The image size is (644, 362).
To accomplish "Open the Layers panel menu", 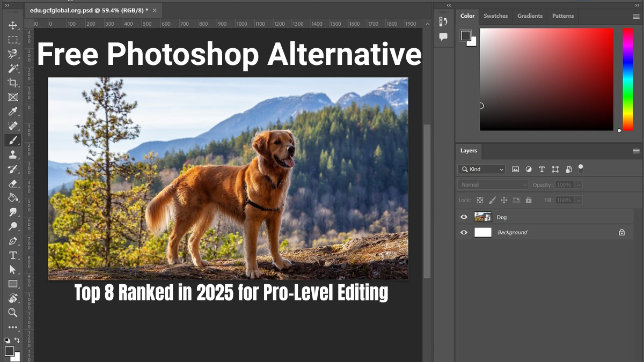I will [636, 151].
